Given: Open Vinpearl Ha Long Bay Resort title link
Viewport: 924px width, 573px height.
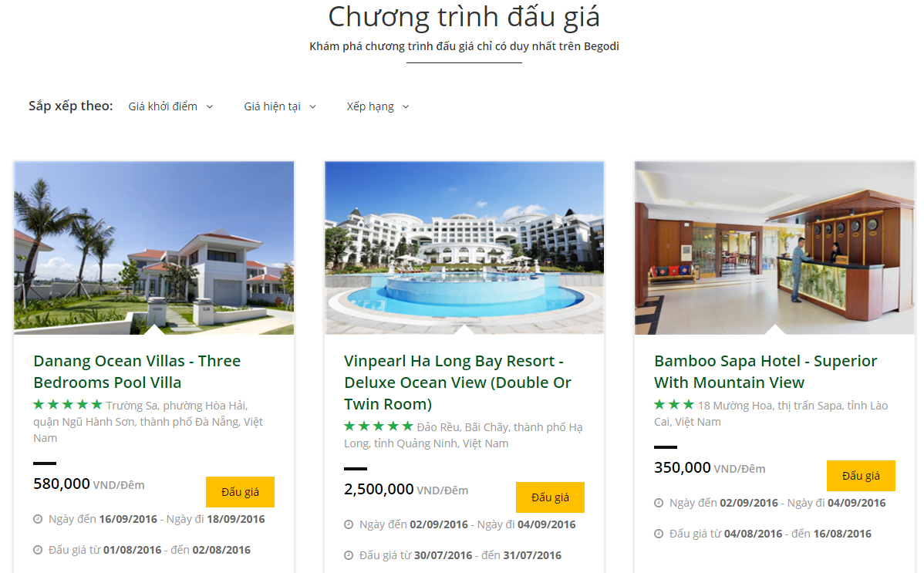Looking at the screenshot, I should pyautogui.click(x=458, y=382).
